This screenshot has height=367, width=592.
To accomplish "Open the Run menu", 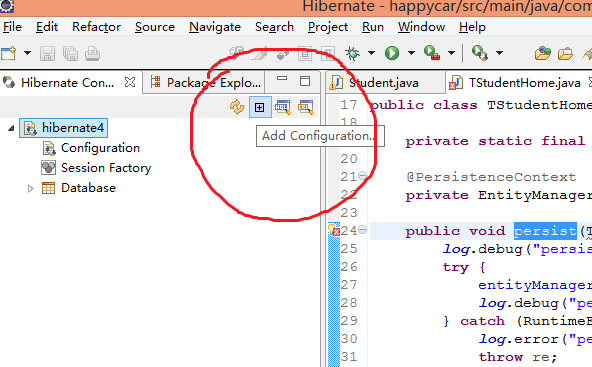I will [373, 27].
